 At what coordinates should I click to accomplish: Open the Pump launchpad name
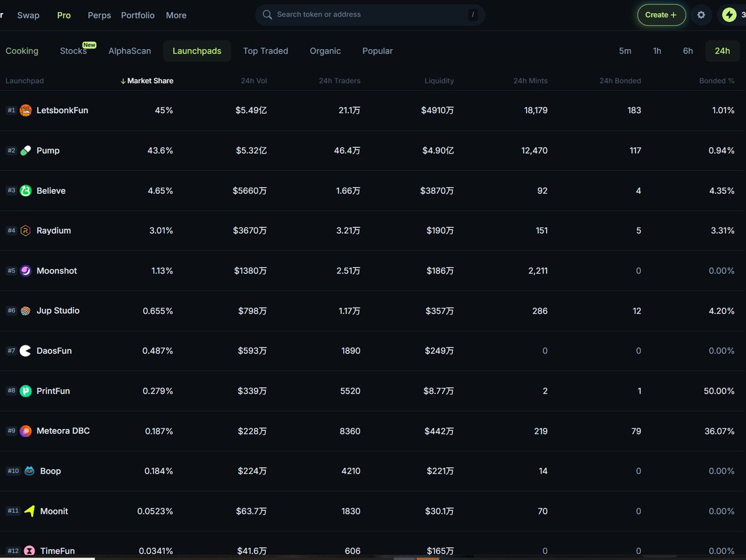(48, 150)
